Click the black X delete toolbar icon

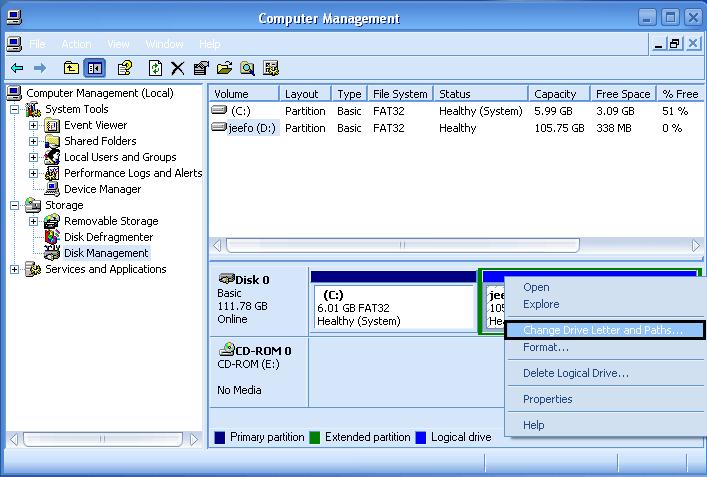pyautogui.click(x=177, y=68)
